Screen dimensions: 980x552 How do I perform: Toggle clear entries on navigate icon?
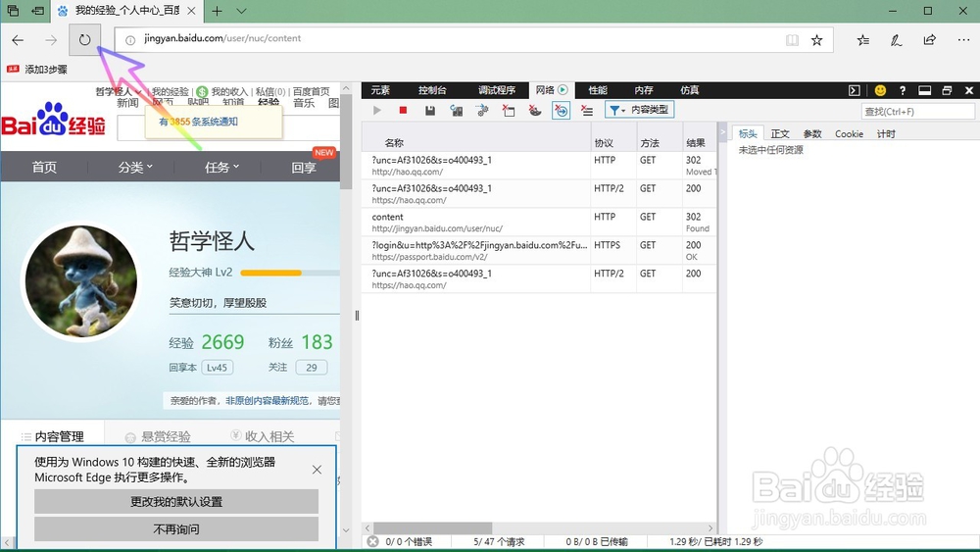pyautogui.click(x=562, y=111)
